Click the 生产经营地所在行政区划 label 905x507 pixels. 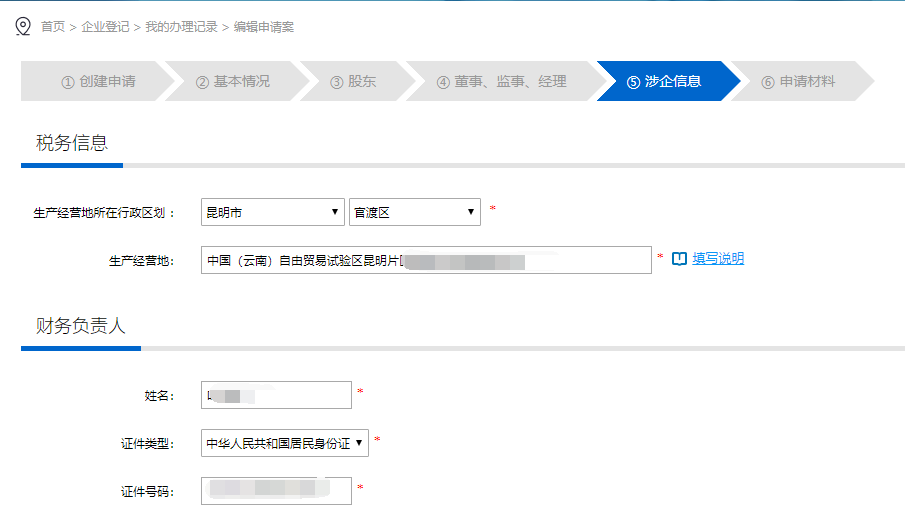pos(104,213)
